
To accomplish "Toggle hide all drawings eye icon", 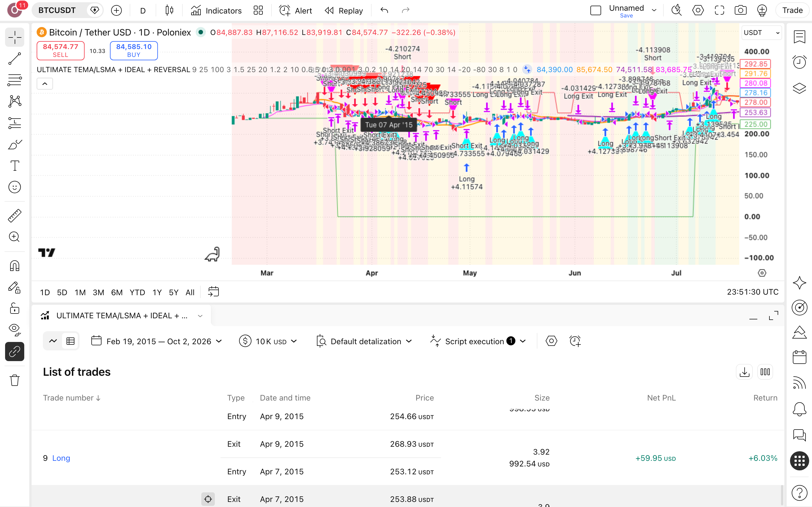I will point(14,330).
